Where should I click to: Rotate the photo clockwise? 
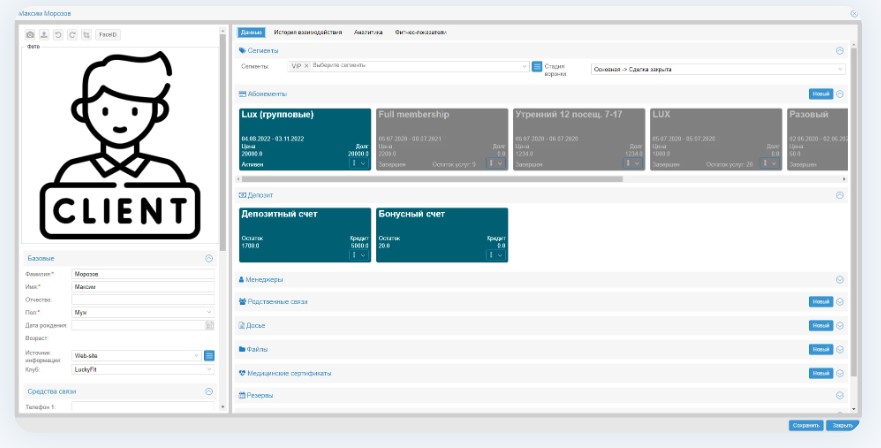coord(72,35)
